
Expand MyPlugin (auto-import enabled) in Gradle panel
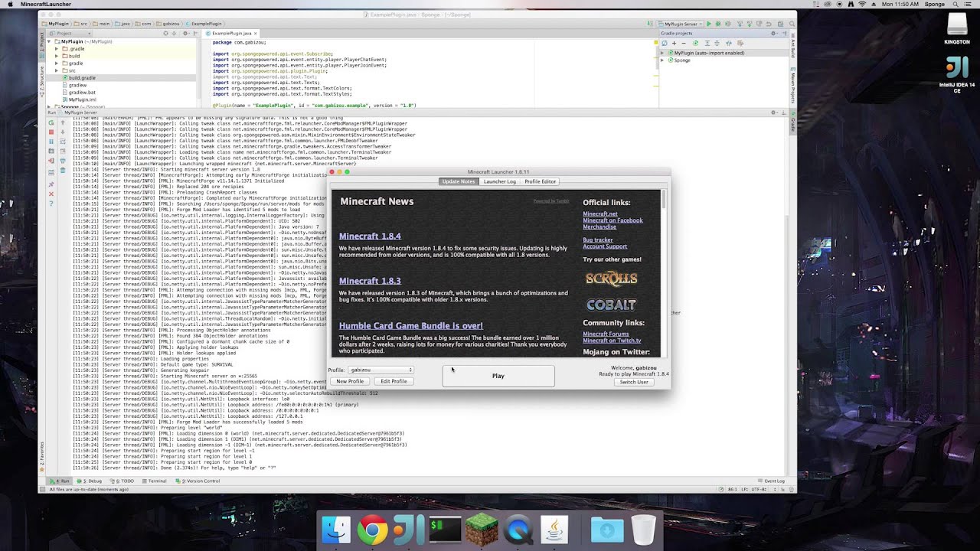[662, 53]
